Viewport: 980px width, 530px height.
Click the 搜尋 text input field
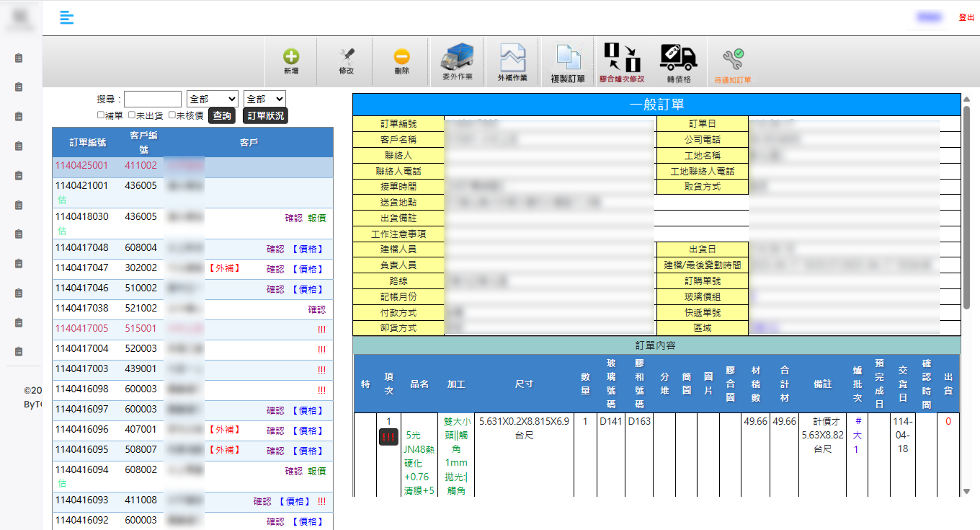(153, 99)
